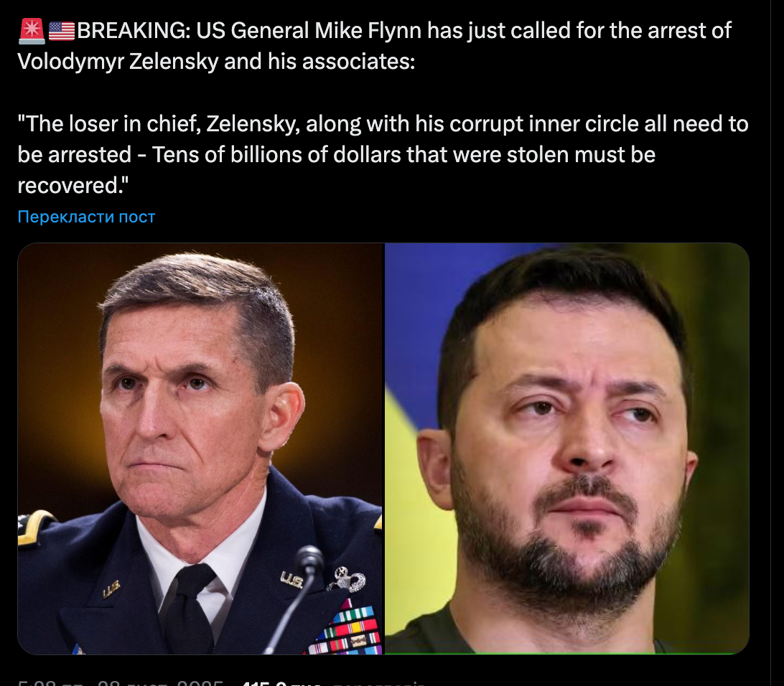Viewport: 784px width, 686px height.
Task: Open the left photo of uniformed general
Action: (x=200, y=448)
